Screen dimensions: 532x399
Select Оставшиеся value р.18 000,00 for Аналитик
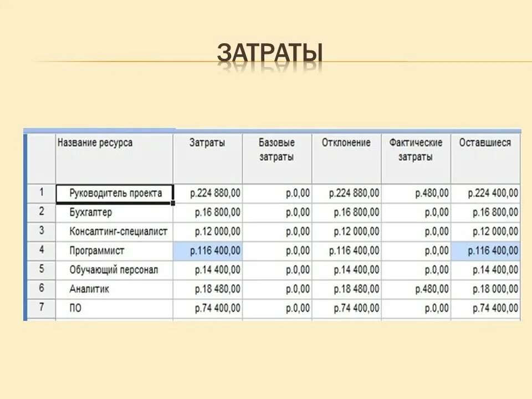485,289
